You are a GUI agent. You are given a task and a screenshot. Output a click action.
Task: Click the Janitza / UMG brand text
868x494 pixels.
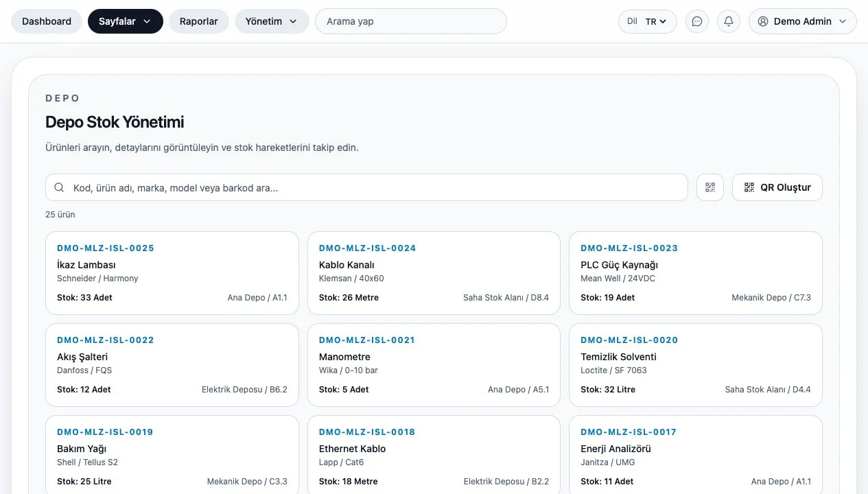(608, 462)
